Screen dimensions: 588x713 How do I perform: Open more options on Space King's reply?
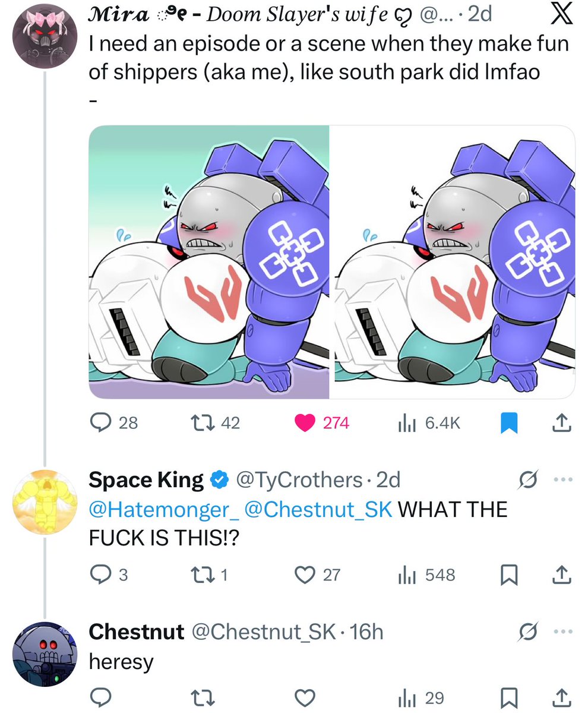click(x=562, y=478)
